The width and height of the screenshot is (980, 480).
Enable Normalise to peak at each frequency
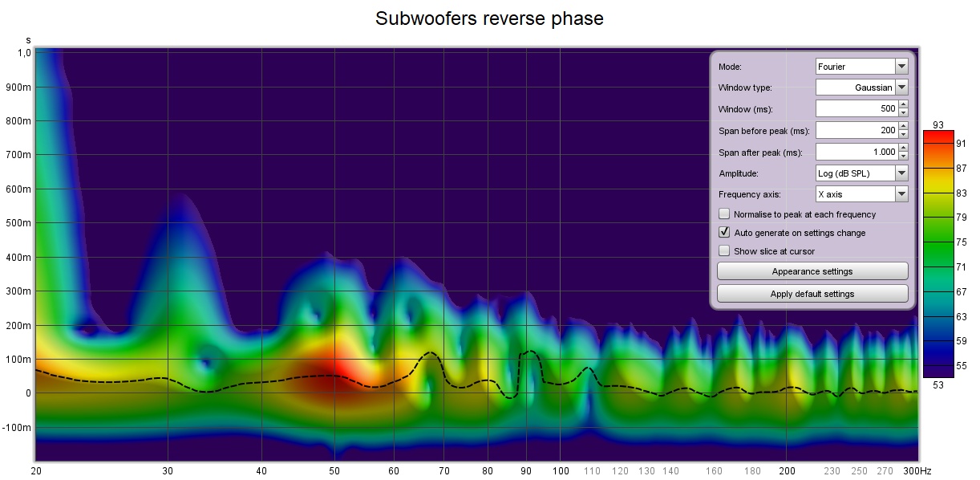point(724,214)
